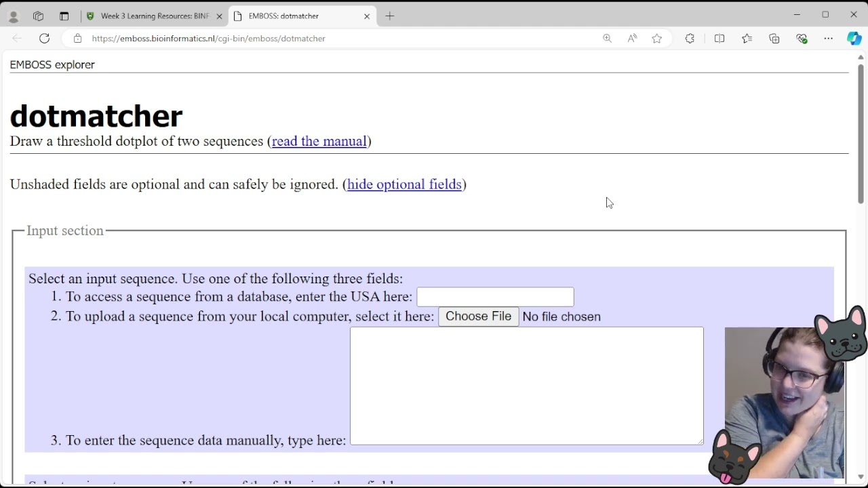Screen dimensions: 868x488
Task: Open the read the manual link
Action: point(319,141)
